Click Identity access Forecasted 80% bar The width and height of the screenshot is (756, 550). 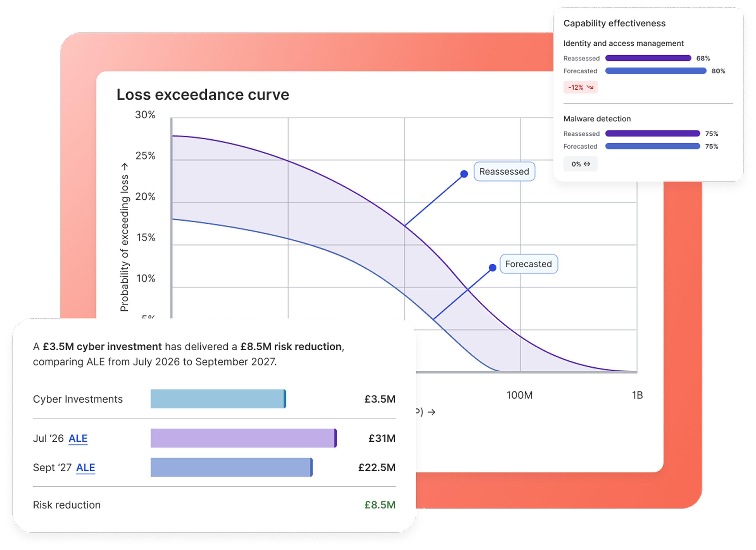[656, 71]
